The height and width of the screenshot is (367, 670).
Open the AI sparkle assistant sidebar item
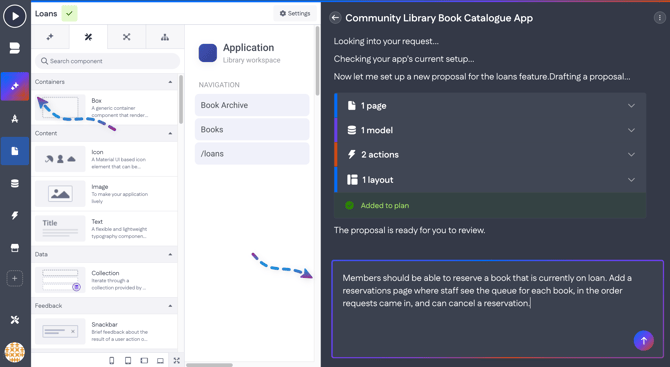click(x=15, y=86)
